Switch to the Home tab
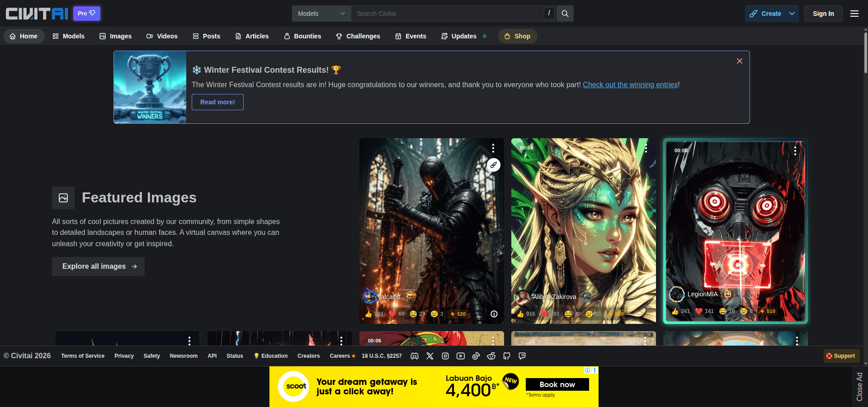868x407 pixels. (x=24, y=36)
